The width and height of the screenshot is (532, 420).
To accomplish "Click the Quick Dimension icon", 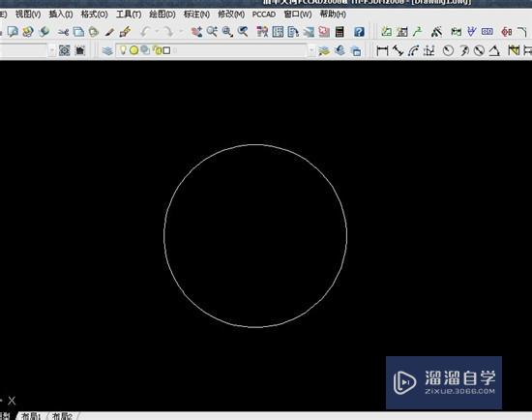I will click(514, 51).
